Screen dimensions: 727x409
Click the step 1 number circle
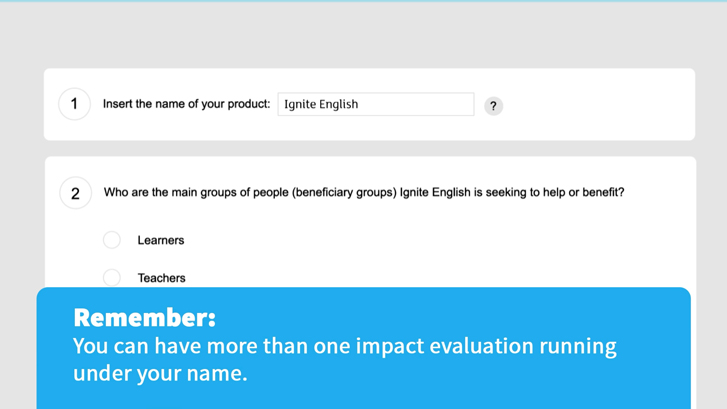74,104
